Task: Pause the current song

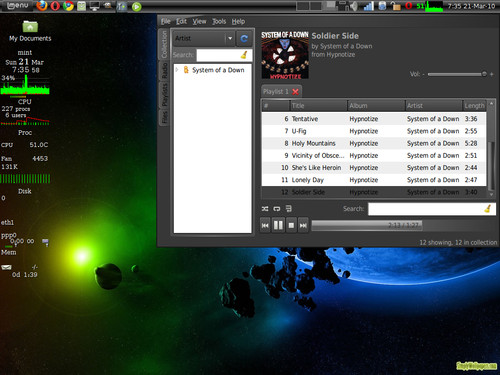Action: pyautogui.click(x=278, y=226)
